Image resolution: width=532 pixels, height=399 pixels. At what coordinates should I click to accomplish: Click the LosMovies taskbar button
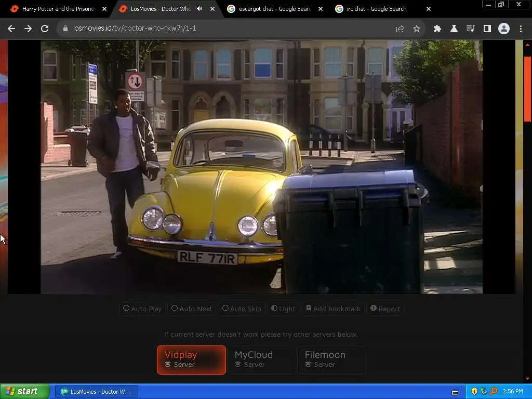(x=96, y=392)
